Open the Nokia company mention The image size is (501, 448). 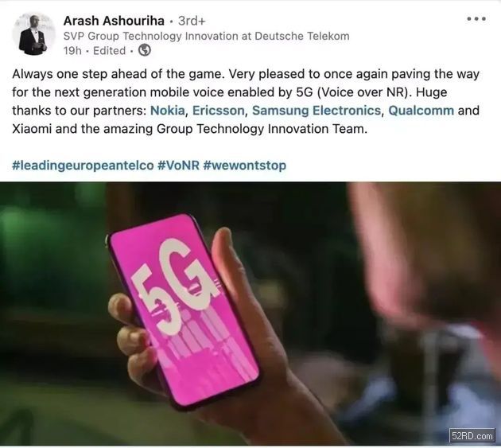[168, 111]
